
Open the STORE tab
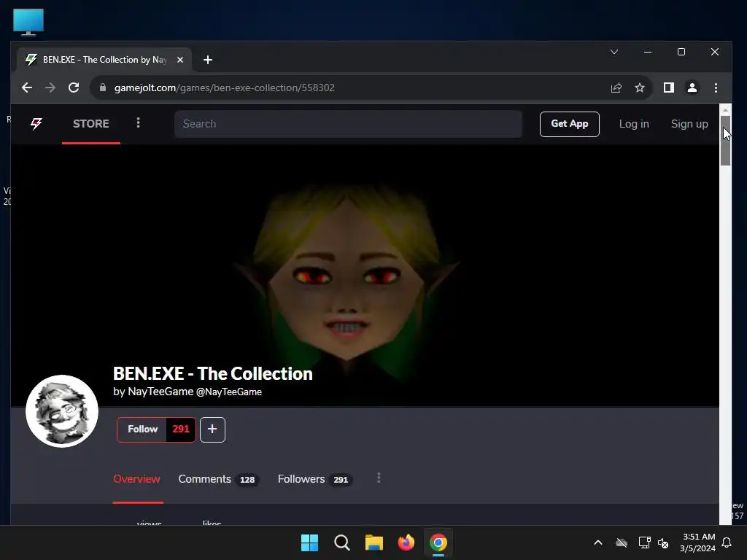point(91,124)
